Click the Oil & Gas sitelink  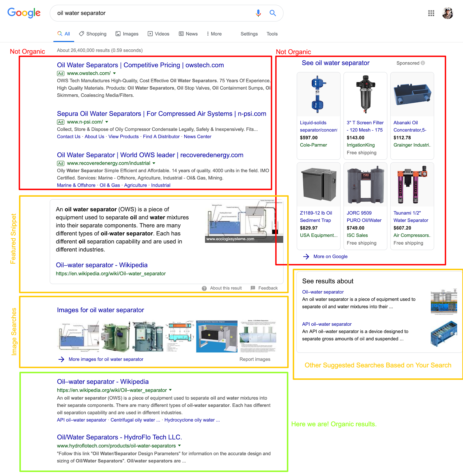(110, 185)
